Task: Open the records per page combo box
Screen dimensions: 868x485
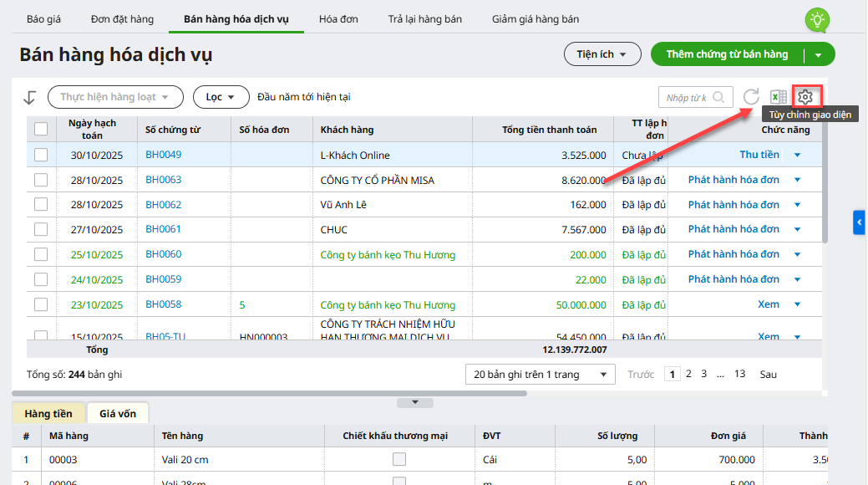Action: point(540,375)
